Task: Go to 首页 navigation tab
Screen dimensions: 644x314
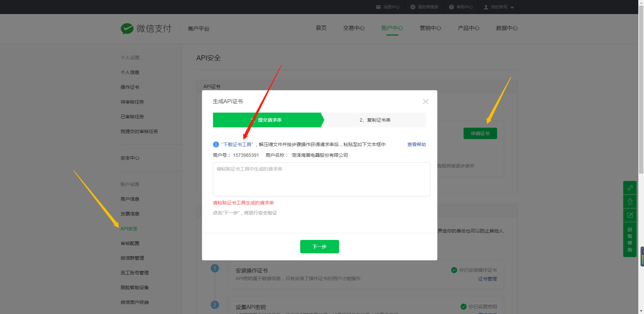Action: pyautogui.click(x=321, y=28)
